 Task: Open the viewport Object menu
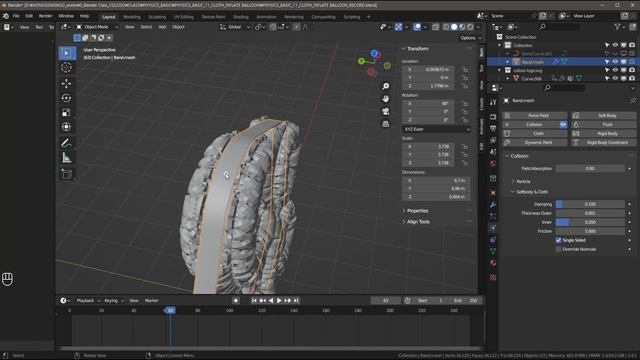(x=178, y=27)
